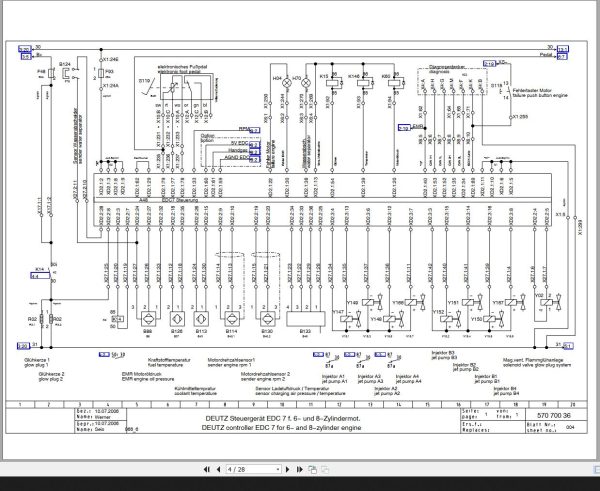Click 'Kraftstofftemperatur fuel temperature' label

169,362
